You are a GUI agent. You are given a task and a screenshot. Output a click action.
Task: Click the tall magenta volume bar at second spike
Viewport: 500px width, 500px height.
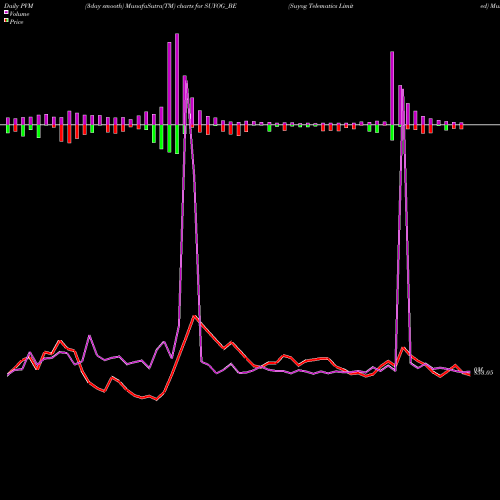392,88
